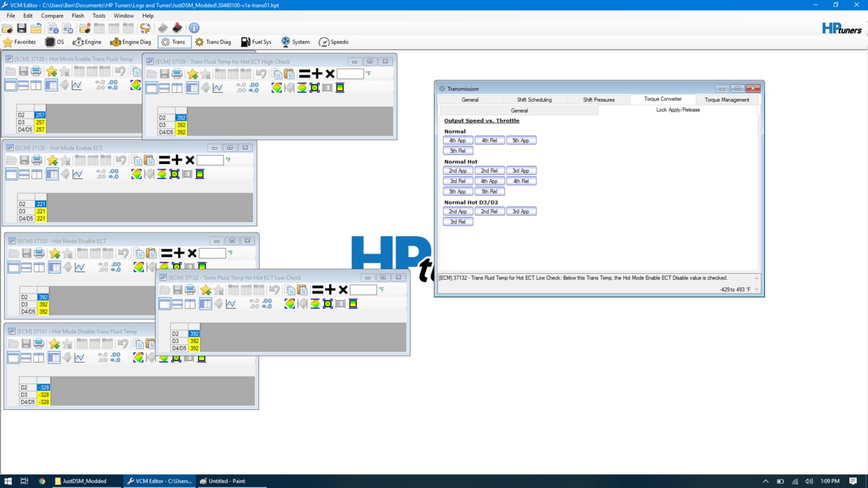Click the red write-vehicle chip icon
The image size is (868, 488).
point(177,28)
